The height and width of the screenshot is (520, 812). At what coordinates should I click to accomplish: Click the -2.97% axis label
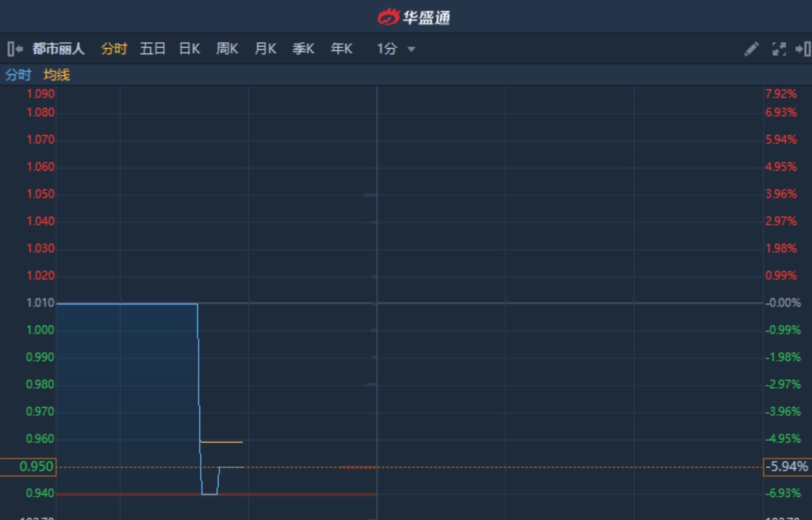783,385
